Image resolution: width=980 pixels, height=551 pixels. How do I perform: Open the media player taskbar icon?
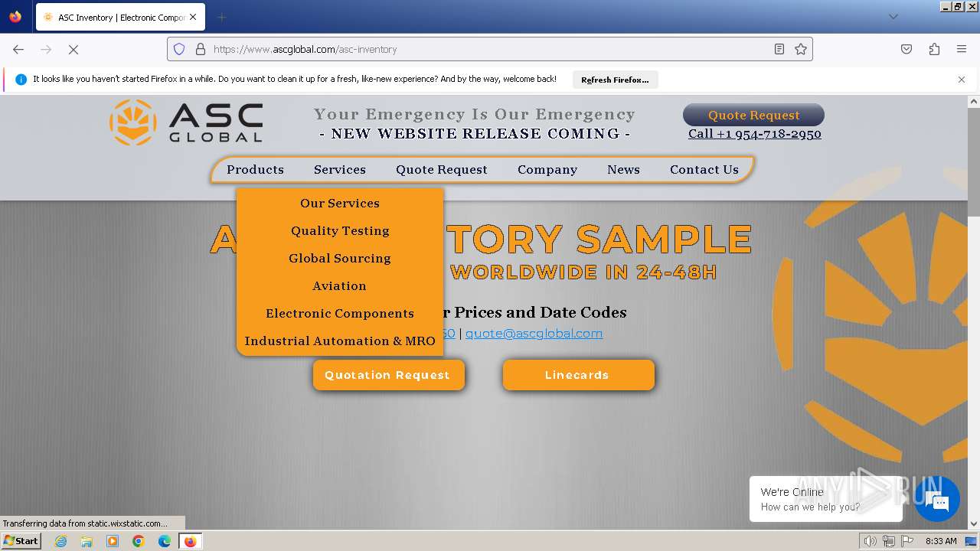point(113,541)
